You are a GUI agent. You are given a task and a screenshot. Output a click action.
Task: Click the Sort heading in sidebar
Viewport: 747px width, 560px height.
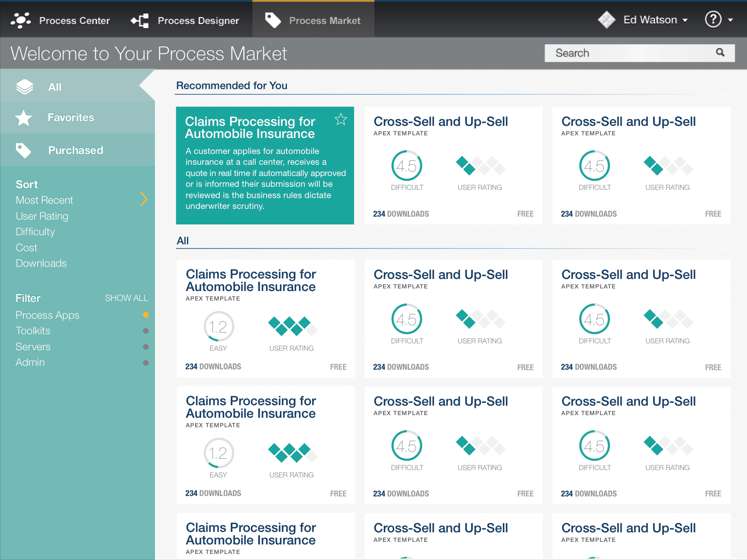click(27, 184)
